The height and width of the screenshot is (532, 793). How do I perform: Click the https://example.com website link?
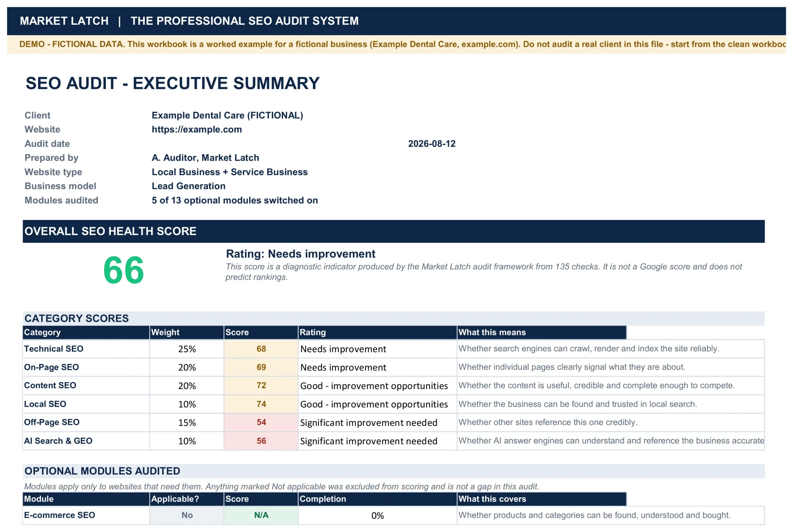click(x=197, y=130)
